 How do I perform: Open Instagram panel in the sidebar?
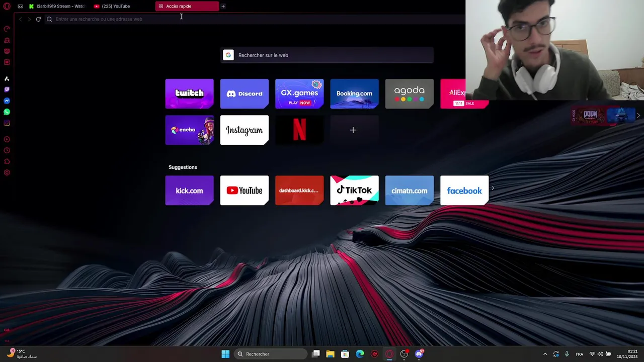coord(7,123)
